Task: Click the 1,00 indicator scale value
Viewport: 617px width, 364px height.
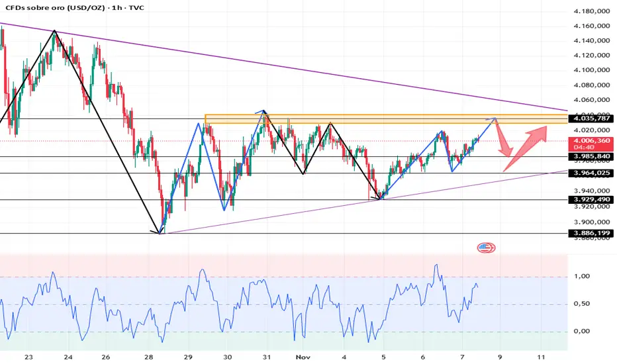Action: click(582, 276)
